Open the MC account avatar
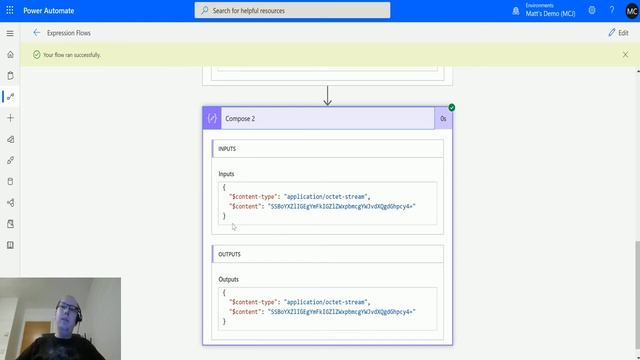The height and width of the screenshot is (360, 640). 631,11
